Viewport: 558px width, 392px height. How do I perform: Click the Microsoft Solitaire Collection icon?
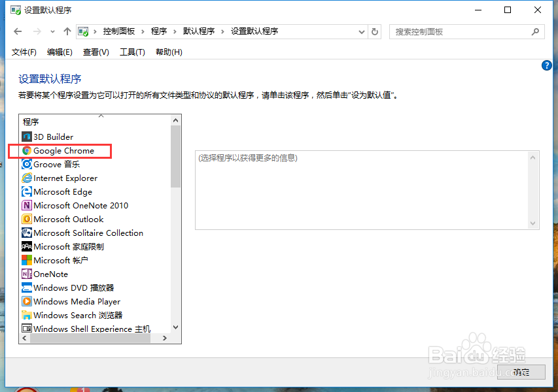coord(27,233)
